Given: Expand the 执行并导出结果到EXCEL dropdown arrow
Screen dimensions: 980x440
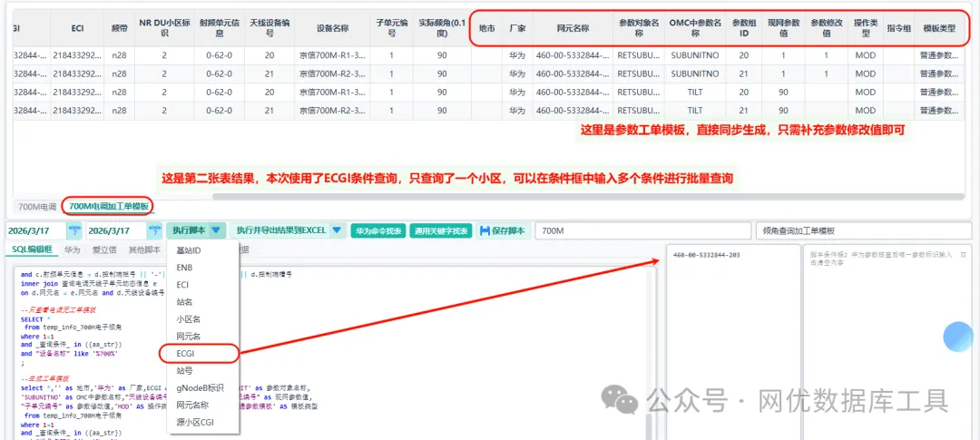Looking at the screenshot, I should tap(337, 230).
